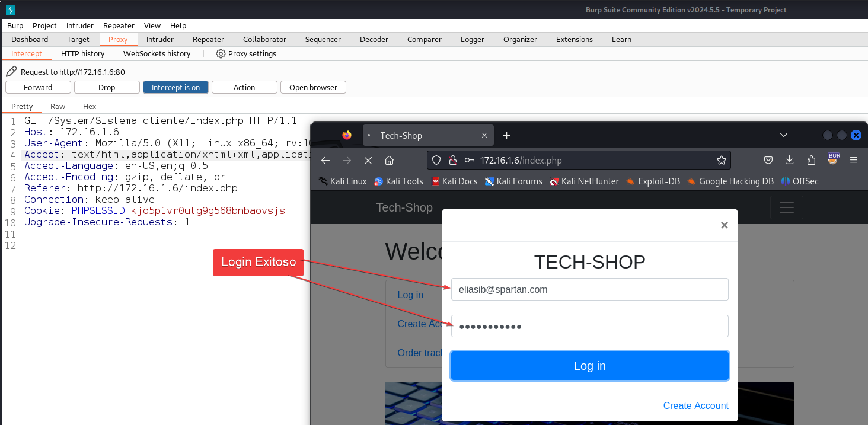The width and height of the screenshot is (868, 425).
Task: Open Firefox downloads arrow icon
Action: [x=789, y=161]
